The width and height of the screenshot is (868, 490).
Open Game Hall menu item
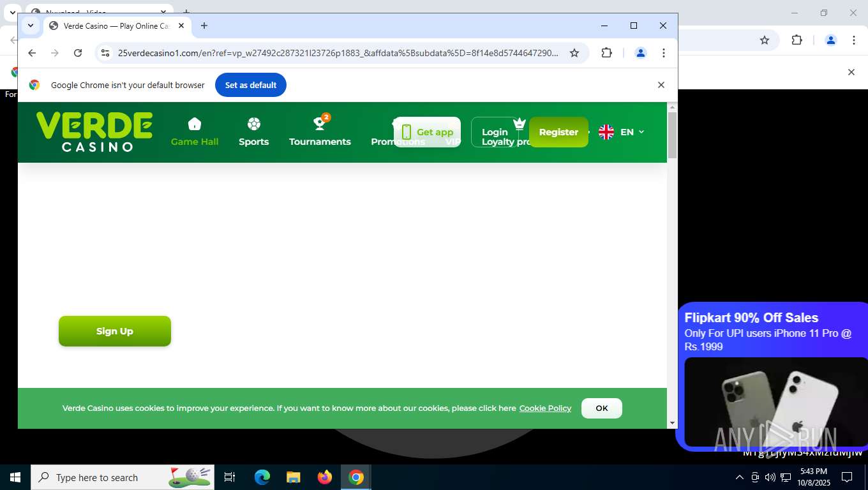tap(195, 132)
